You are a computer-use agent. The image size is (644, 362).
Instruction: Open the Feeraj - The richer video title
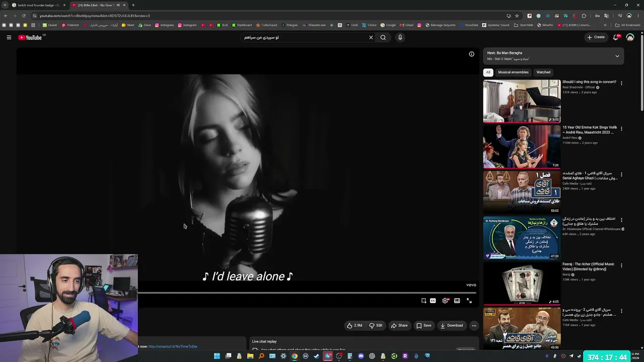click(588, 266)
